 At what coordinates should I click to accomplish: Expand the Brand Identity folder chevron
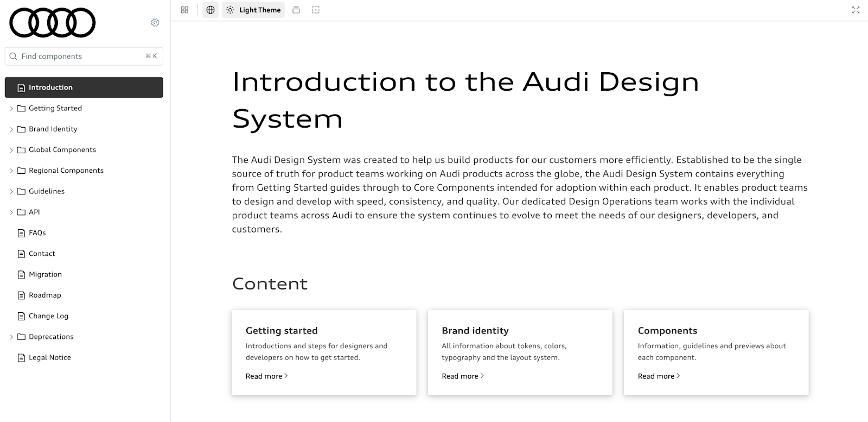point(11,129)
